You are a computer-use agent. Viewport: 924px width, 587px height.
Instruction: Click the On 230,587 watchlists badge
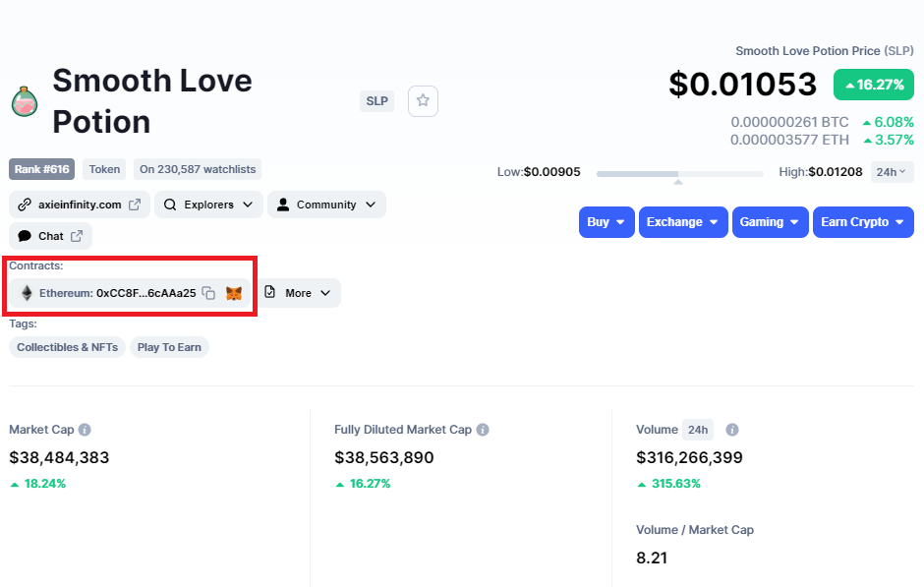click(x=198, y=169)
